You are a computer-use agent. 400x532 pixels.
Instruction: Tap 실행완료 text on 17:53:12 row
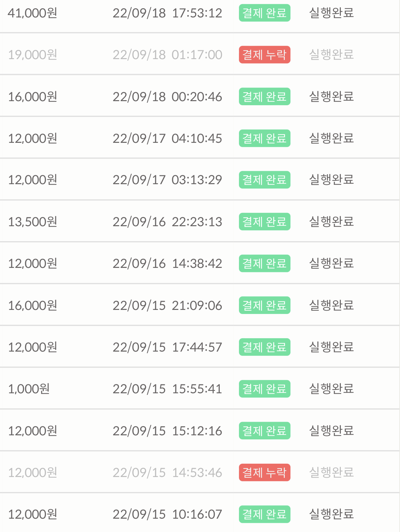click(x=331, y=13)
